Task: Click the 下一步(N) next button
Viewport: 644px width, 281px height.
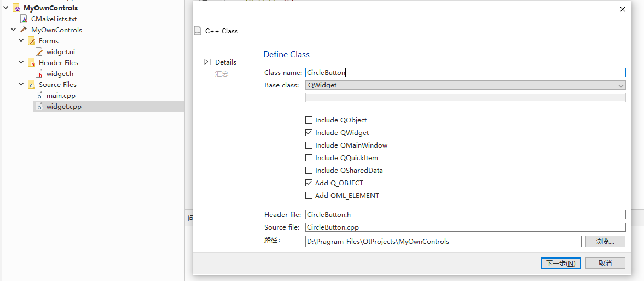Action: coord(560,264)
